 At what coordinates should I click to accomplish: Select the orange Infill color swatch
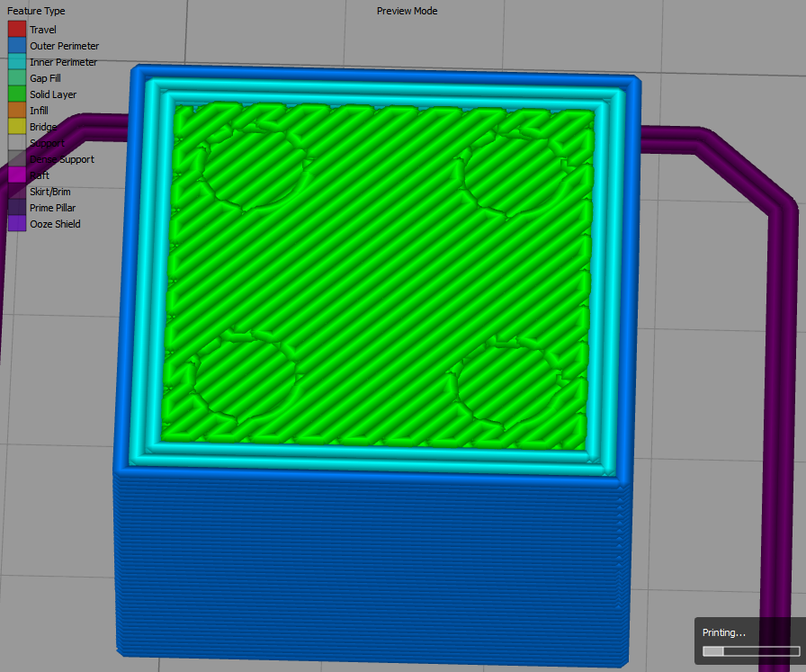pyautogui.click(x=17, y=111)
